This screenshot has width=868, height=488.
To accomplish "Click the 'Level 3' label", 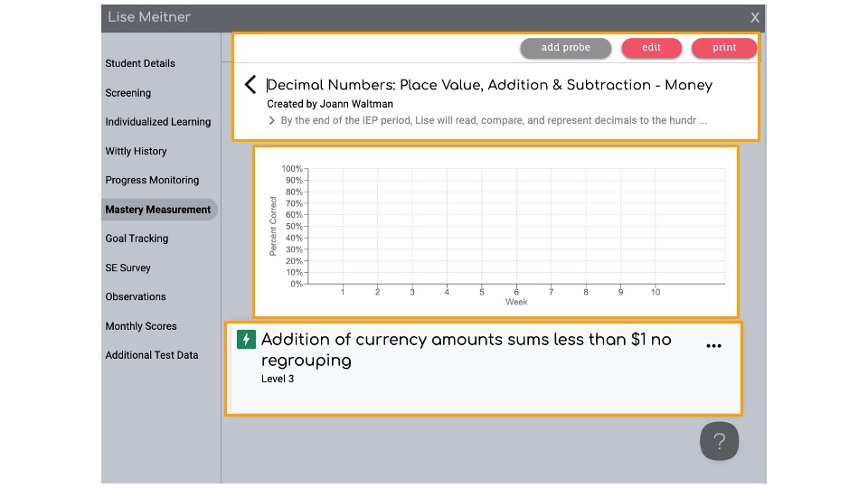I will coord(278,379).
